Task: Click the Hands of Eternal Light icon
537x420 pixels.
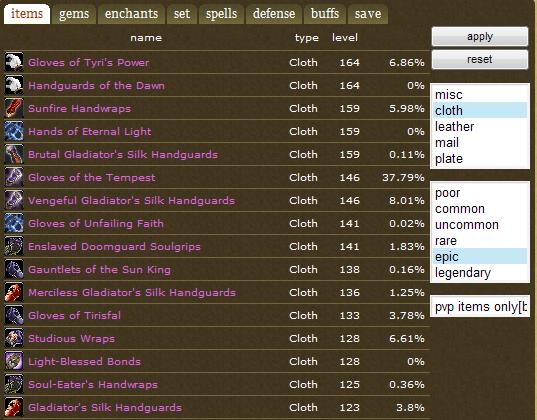Action: [x=14, y=131]
